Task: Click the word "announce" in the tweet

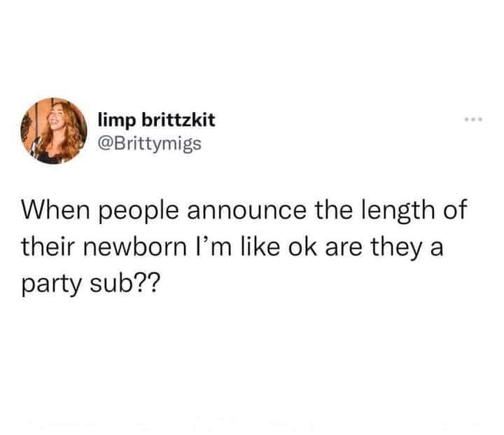Action: point(247,211)
